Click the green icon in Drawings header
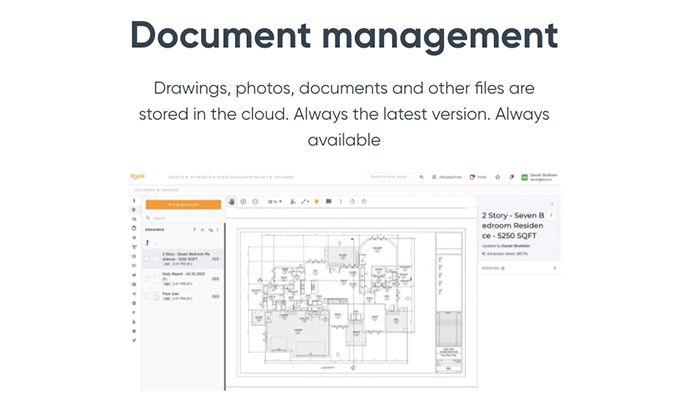Screen dimensions: 700x400 [211, 230]
